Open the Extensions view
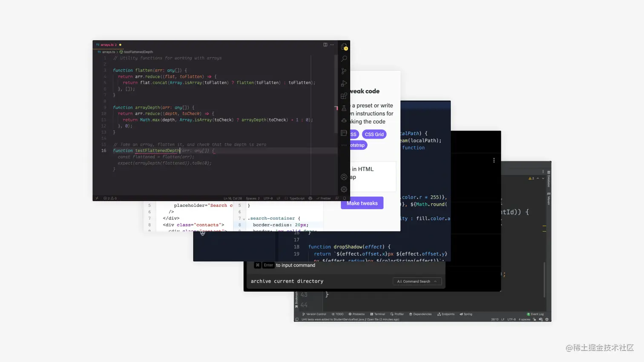 point(343,96)
